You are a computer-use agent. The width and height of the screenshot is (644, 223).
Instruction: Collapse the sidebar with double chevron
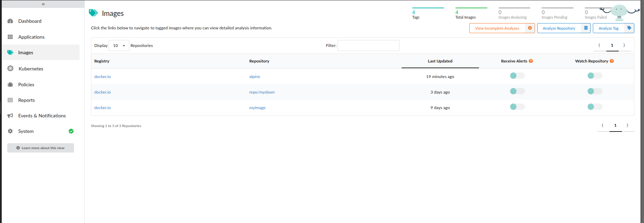pos(43,4)
